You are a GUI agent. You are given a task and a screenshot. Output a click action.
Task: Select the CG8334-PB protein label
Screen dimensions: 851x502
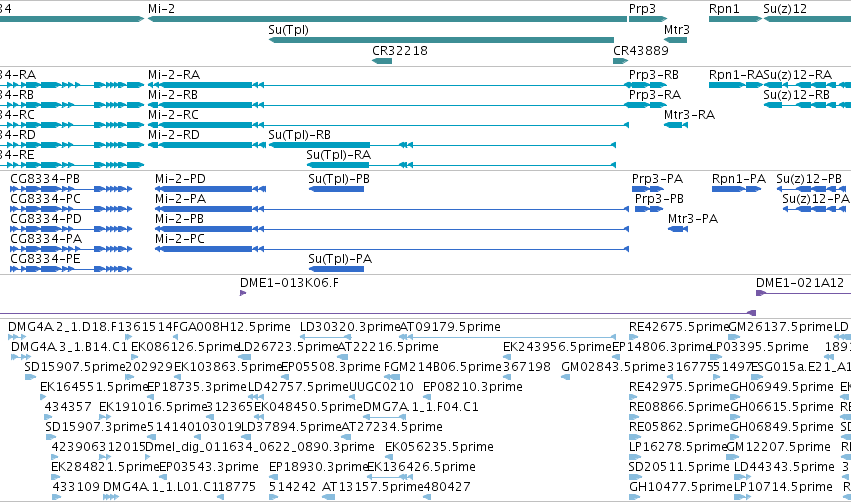(45, 179)
